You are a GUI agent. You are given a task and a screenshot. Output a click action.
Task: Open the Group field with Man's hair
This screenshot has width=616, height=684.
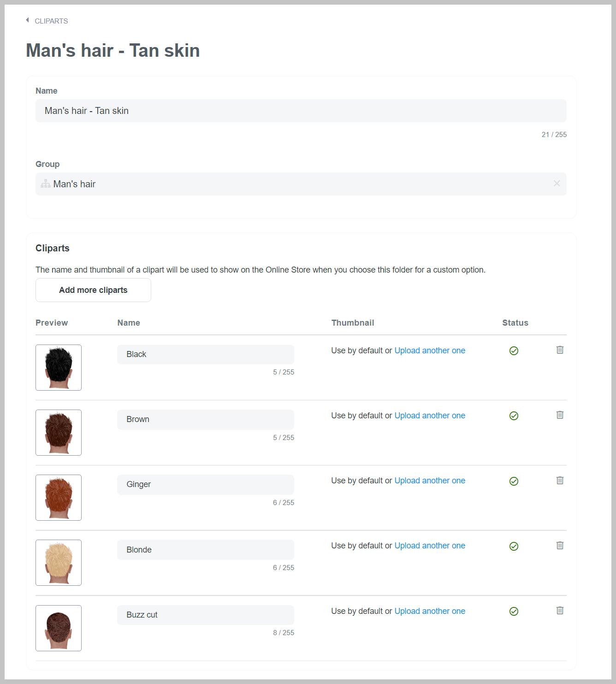[301, 184]
